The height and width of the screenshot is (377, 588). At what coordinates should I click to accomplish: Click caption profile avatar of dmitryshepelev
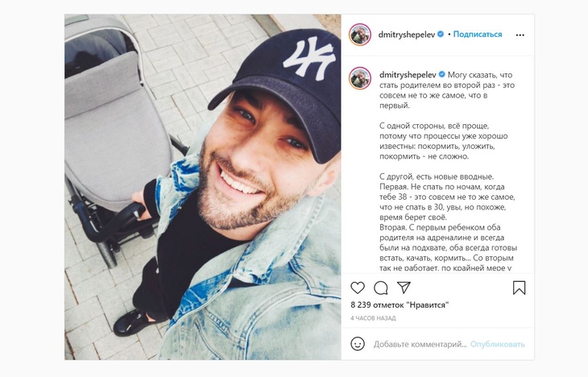tap(360, 78)
